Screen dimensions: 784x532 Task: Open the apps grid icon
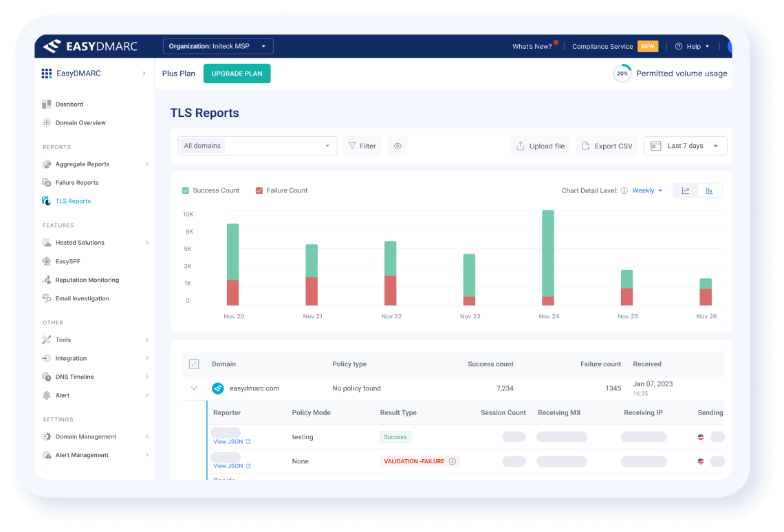pos(47,74)
